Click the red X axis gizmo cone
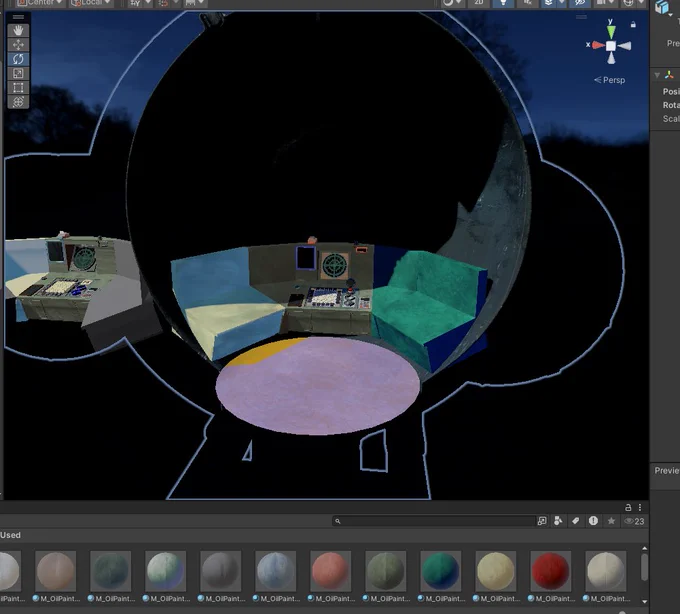Viewport: 680px width, 614px height. pos(598,45)
